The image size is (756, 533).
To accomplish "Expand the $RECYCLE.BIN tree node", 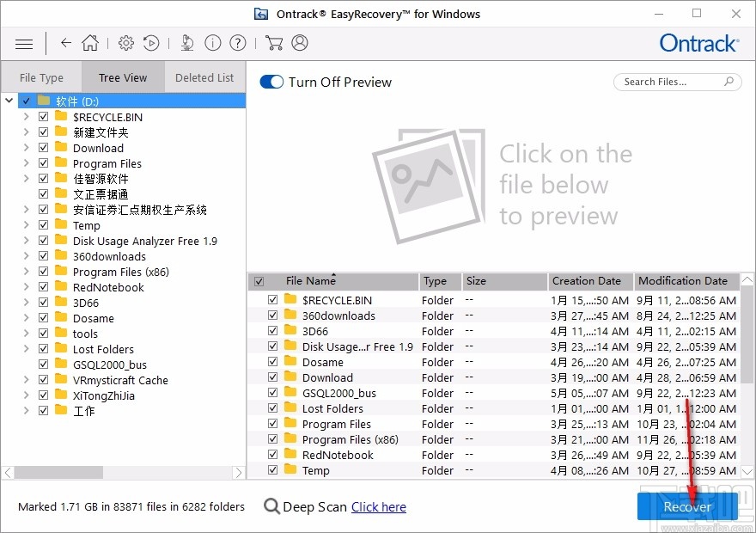I will tap(26, 116).
